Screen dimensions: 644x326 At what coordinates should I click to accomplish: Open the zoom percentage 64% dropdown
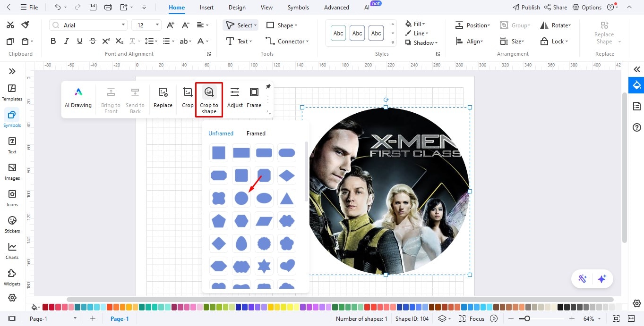(x=592, y=318)
